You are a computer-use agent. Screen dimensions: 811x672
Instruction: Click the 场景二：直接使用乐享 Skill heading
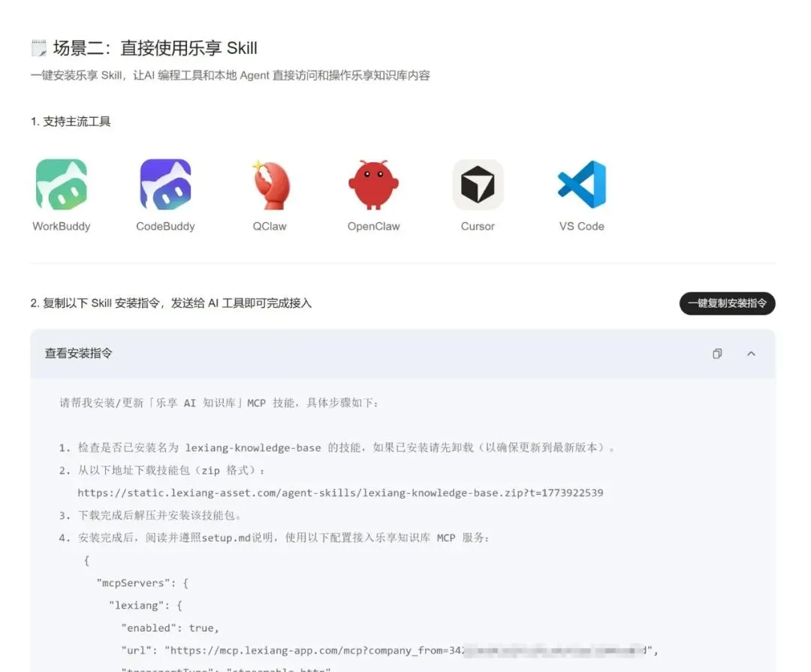155,48
